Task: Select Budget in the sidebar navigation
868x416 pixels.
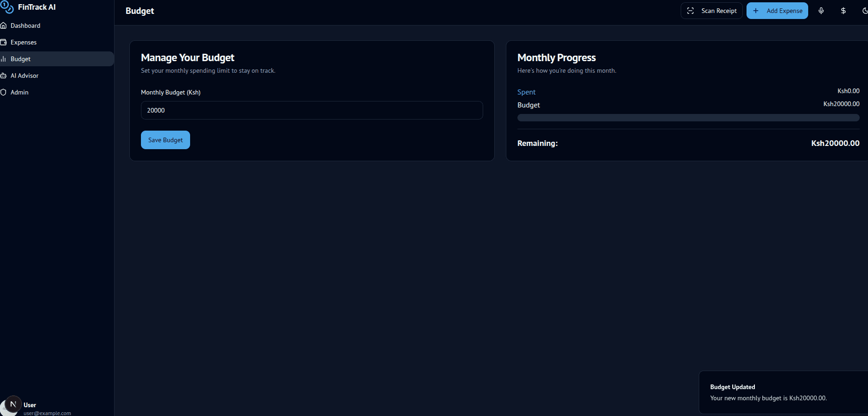Action: (x=56, y=59)
